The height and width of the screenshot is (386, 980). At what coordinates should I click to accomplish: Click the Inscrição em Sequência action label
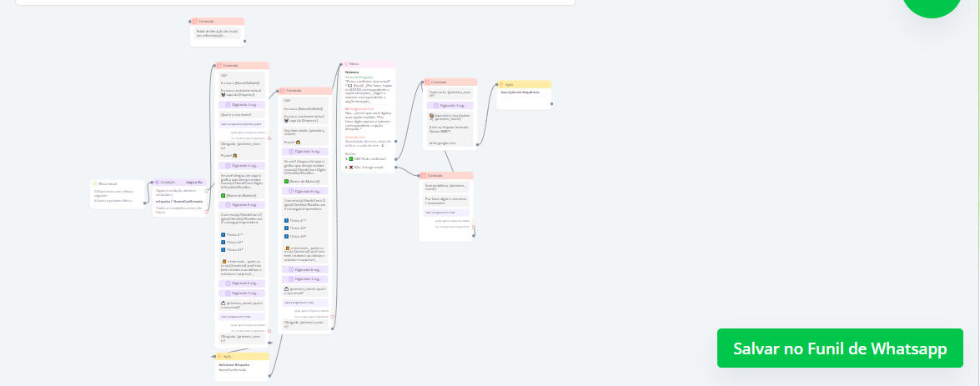(x=521, y=93)
